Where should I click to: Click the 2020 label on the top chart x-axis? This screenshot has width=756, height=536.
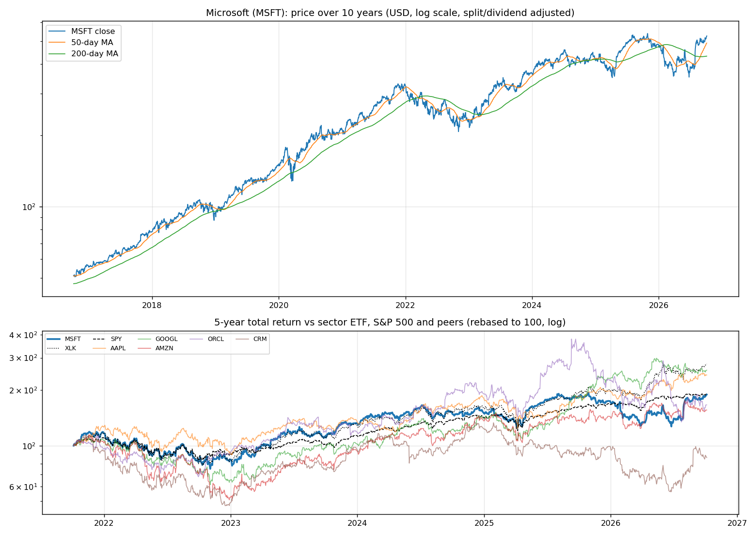coord(279,305)
